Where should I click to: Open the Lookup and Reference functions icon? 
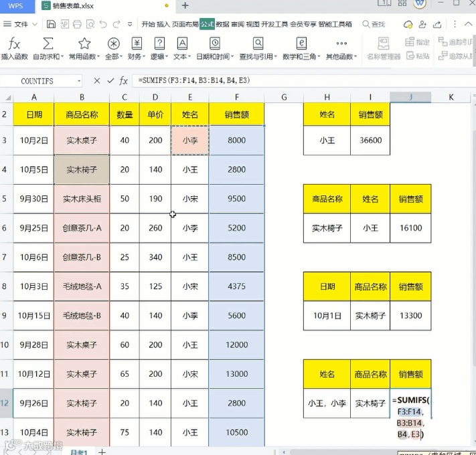pos(258,44)
